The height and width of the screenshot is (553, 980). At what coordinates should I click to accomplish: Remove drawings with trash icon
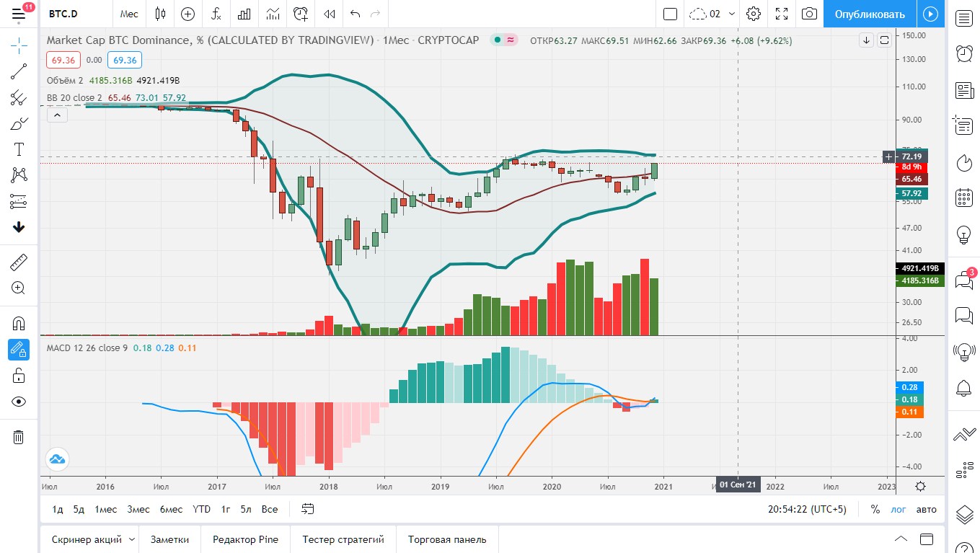coord(19,437)
